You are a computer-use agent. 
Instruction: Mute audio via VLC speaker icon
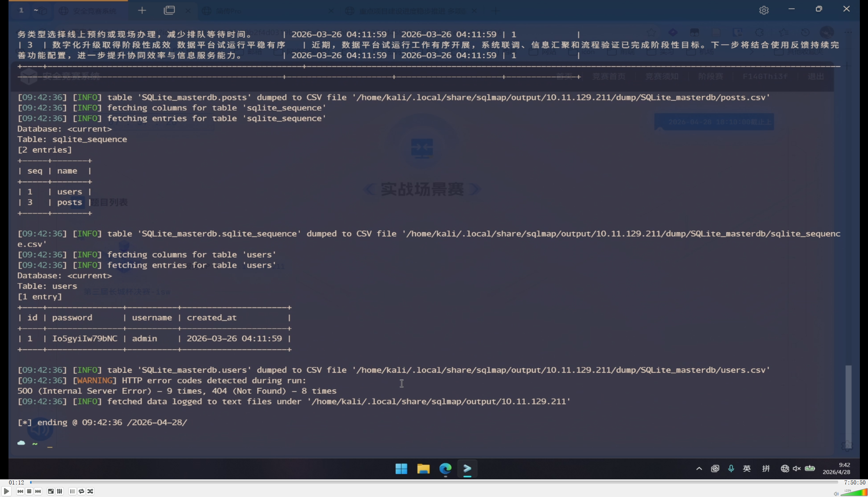(x=836, y=494)
